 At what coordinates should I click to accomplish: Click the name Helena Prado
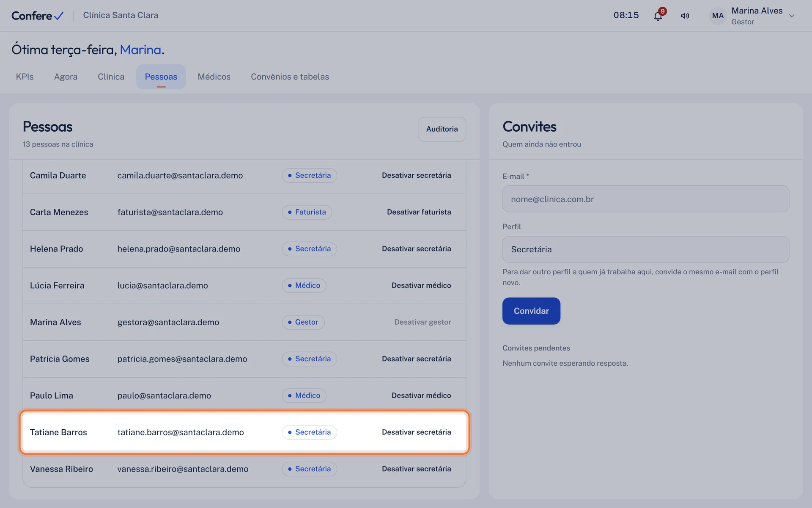(x=56, y=248)
